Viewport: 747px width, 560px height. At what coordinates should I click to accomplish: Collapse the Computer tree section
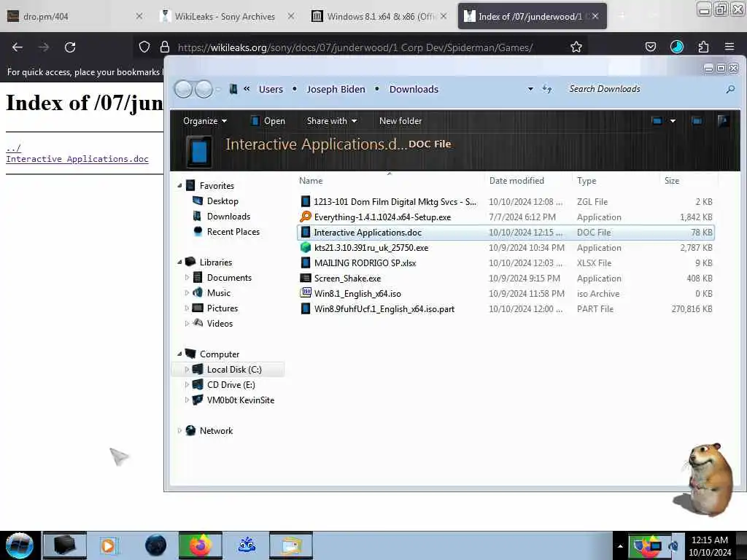[179, 354]
